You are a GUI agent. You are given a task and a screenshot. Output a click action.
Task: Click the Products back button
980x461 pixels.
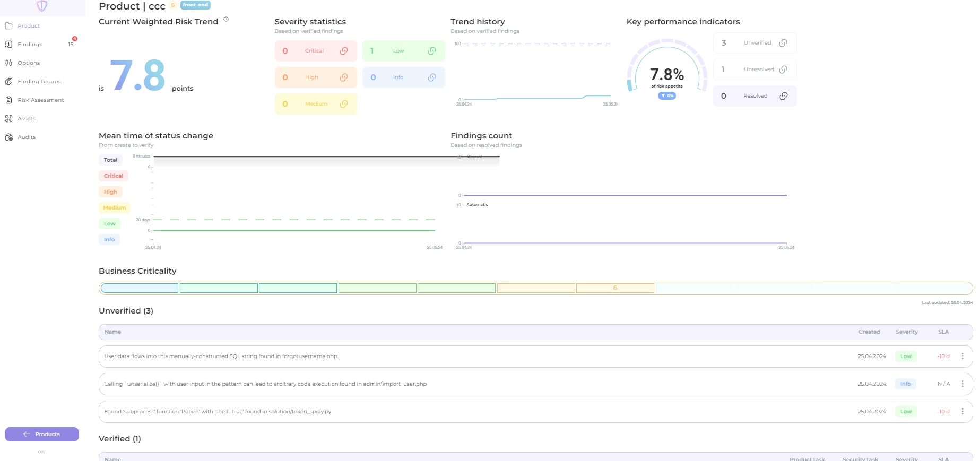click(x=42, y=434)
